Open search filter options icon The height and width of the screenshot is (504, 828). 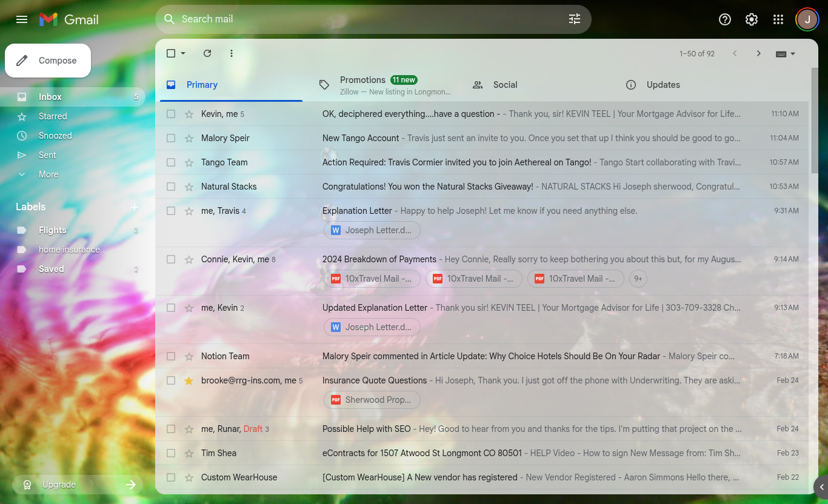click(575, 19)
